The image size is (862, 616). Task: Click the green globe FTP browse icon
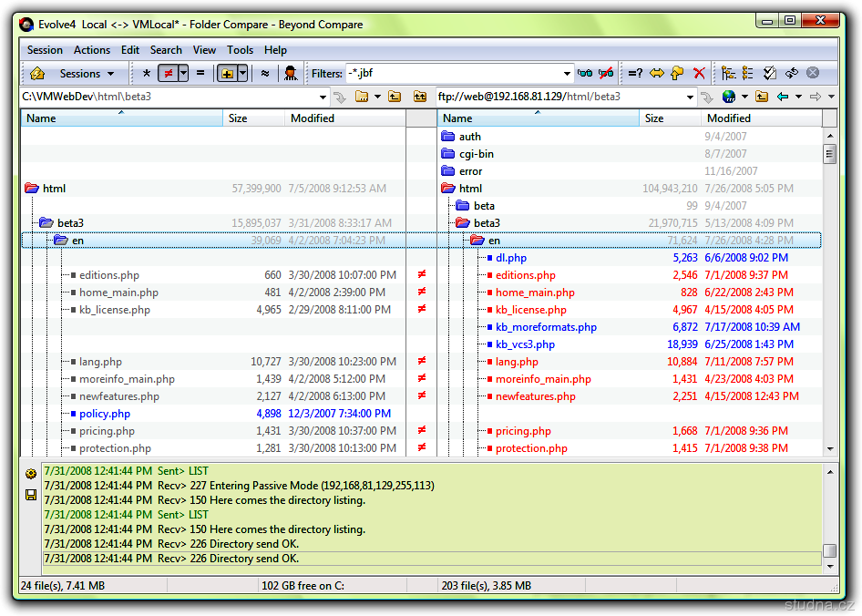728,97
